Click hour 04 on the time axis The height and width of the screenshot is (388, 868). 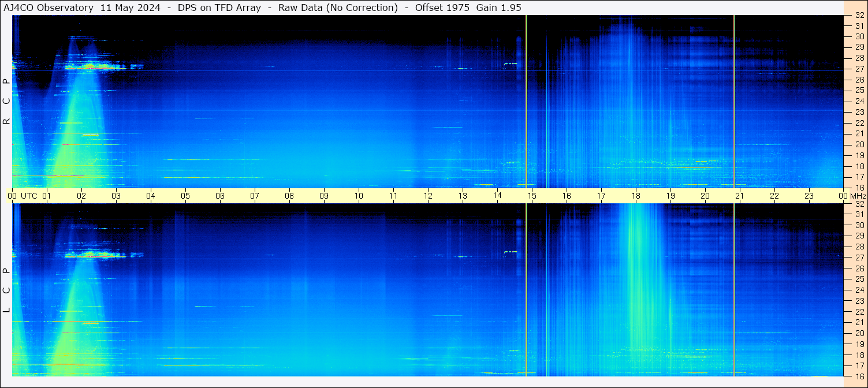[151, 196]
